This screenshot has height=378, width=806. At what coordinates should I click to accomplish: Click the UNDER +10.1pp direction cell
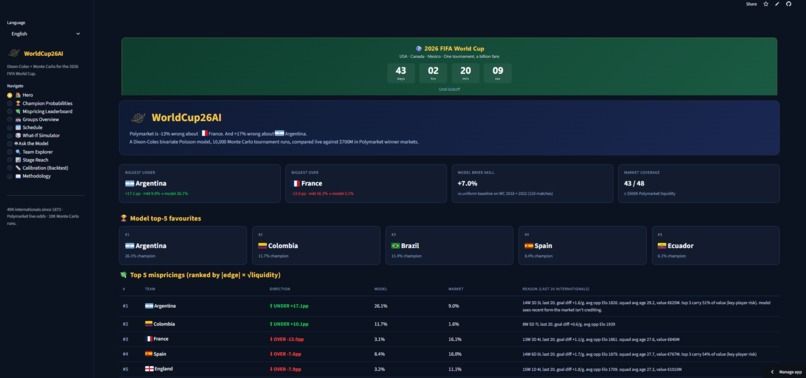(289, 324)
